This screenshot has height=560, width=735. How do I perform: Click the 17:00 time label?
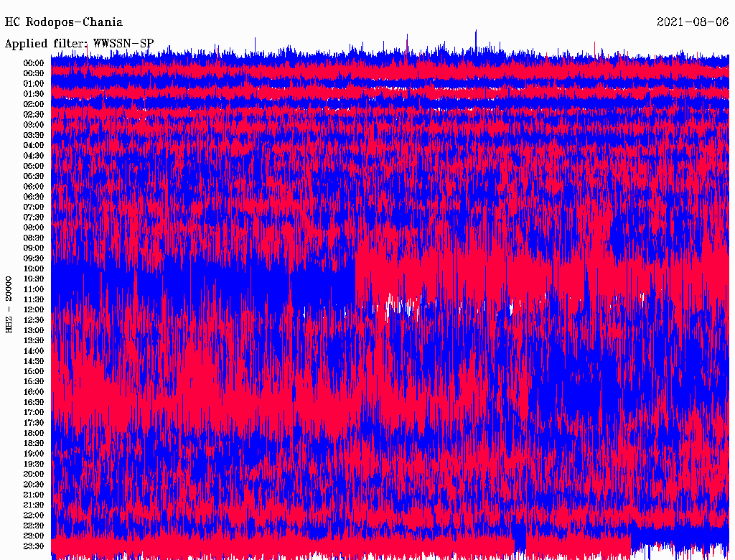(x=34, y=412)
